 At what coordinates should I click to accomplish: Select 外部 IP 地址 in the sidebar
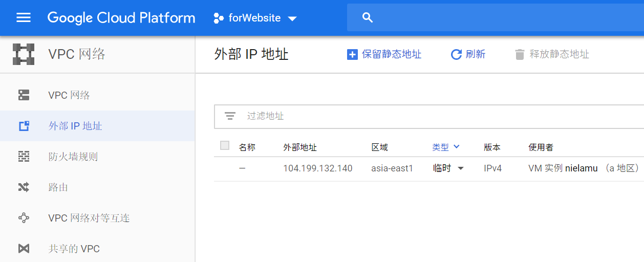75,126
